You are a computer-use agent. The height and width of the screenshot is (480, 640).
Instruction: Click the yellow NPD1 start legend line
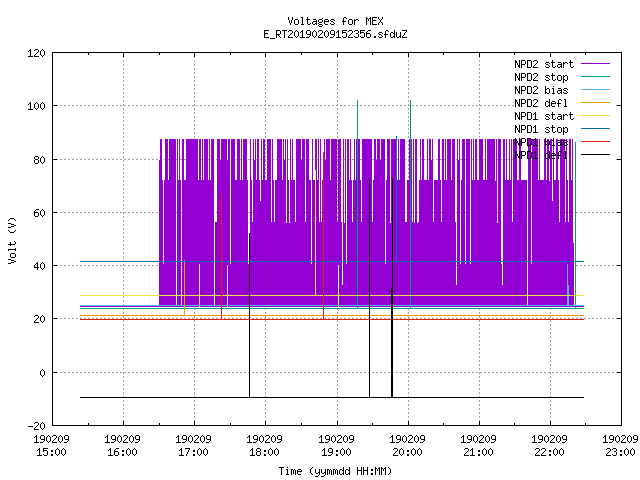[x=595, y=116]
